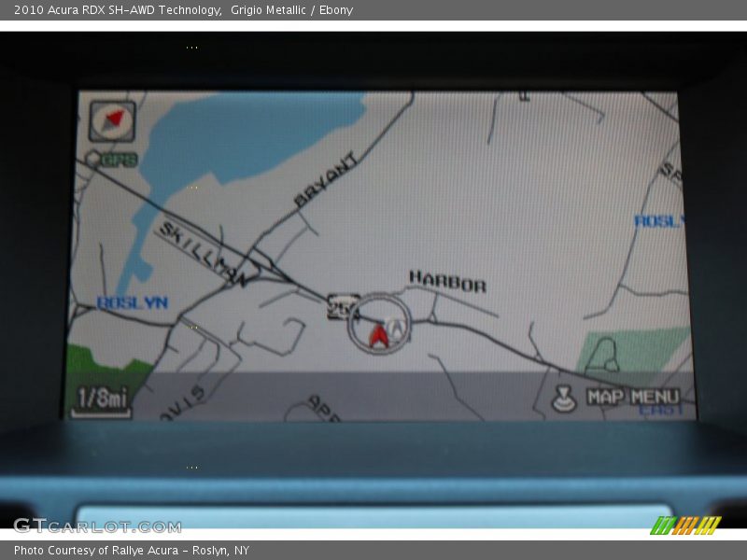Select the full ROSLYN town label
The image size is (747, 560).
[132, 303]
